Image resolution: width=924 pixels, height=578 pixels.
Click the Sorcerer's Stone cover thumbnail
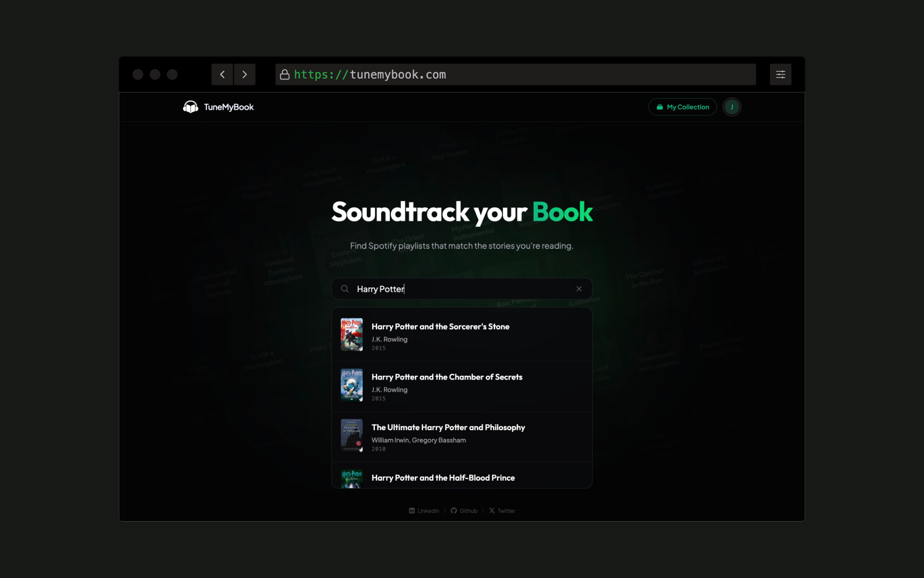351,334
